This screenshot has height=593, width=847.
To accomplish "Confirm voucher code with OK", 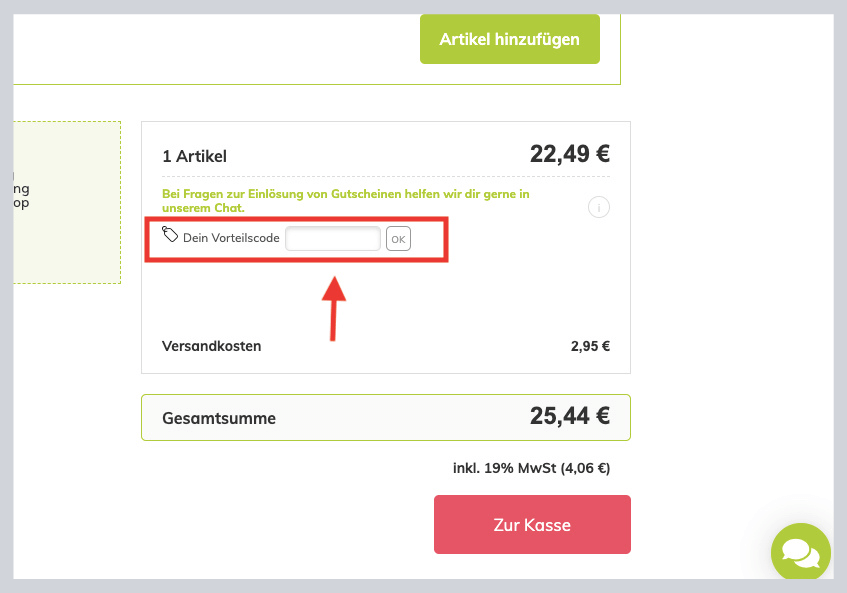I will point(397,238).
